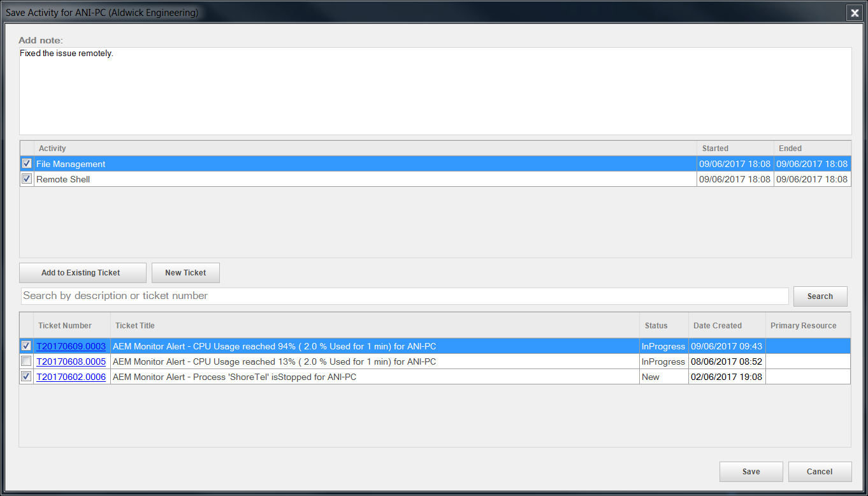Click inside the Add note text area
Viewport: 868px width, 496px height.
pyautogui.click(x=435, y=91)
